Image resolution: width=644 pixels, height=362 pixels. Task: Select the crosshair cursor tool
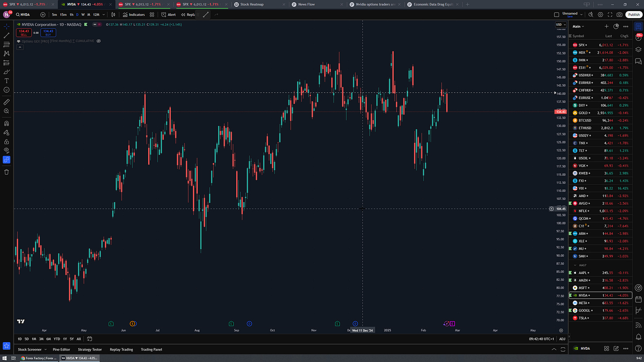point(7,27)
